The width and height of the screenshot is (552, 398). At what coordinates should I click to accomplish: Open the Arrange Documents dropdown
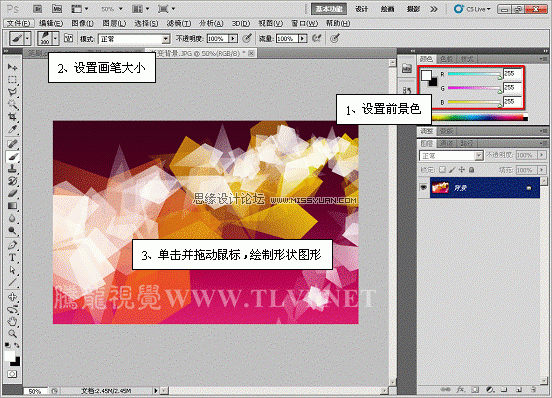[140, 9]
